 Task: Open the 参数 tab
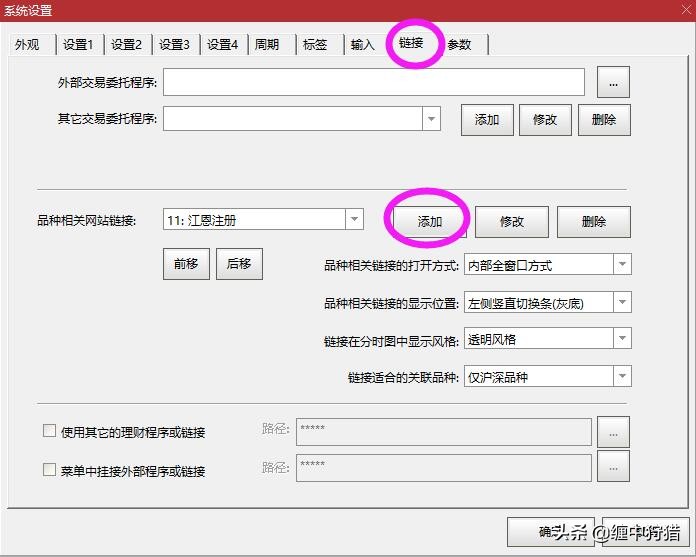(x=464, y=44)
